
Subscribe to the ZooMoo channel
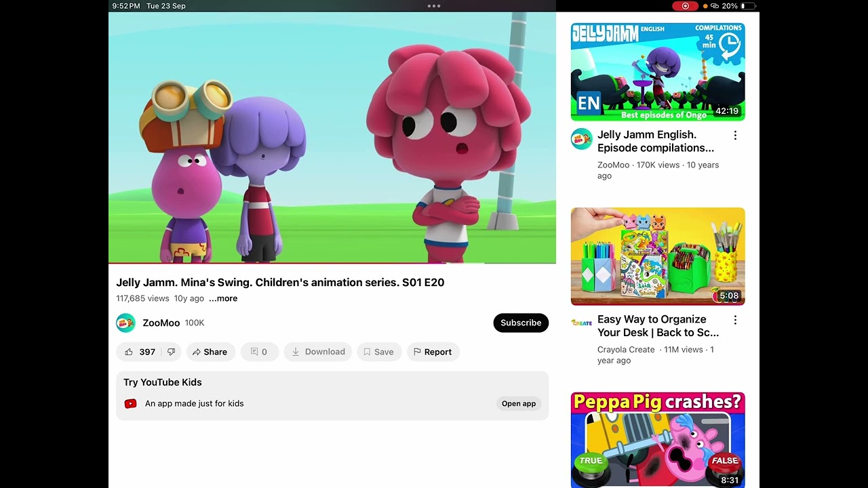coord(521,323)
